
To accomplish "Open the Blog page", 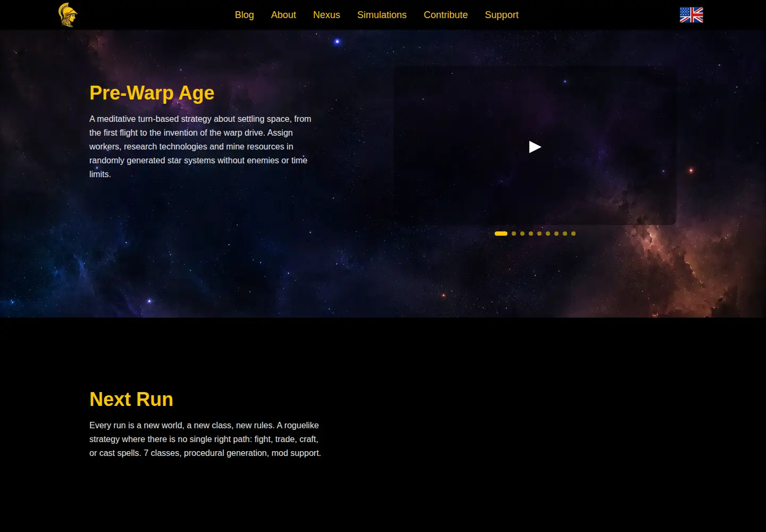I will [x=244, y=15].
